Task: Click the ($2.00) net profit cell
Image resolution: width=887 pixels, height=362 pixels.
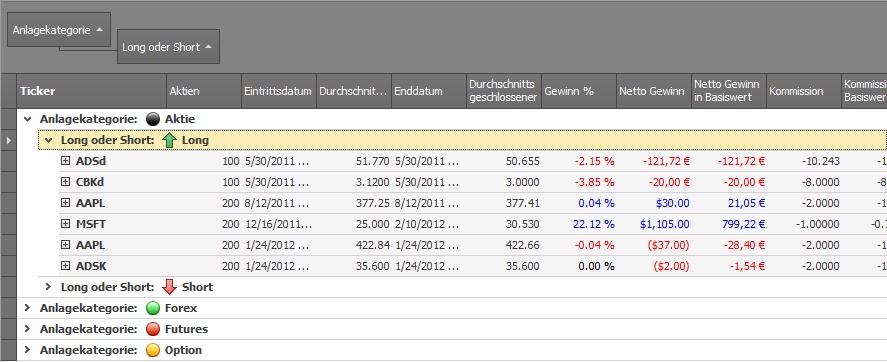Action: 654,266
